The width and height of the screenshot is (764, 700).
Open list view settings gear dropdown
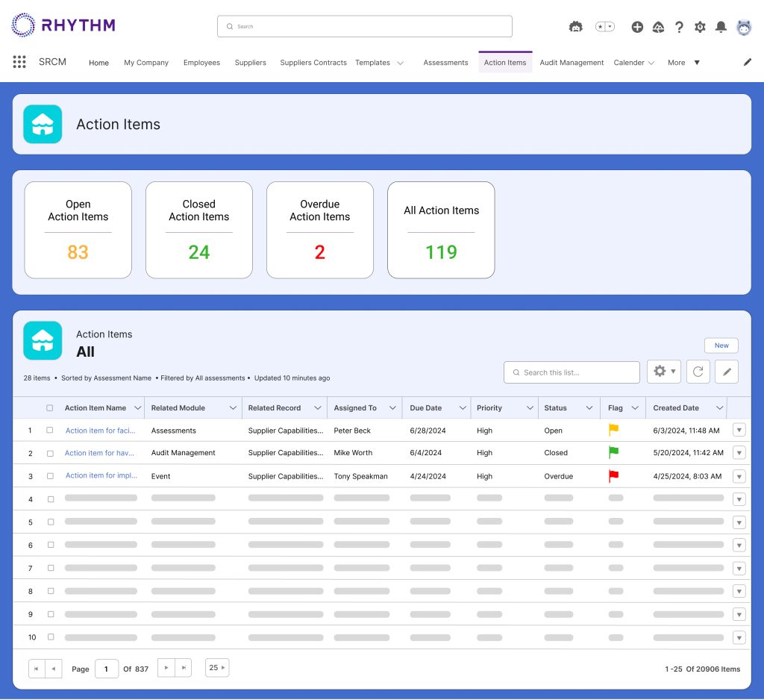coord(663,372)
